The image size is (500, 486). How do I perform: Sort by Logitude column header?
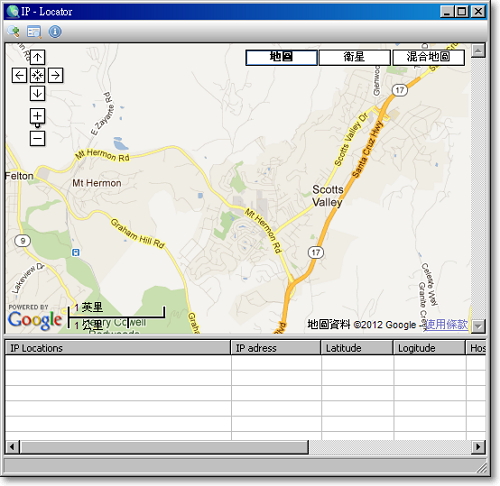coord(429,348)
